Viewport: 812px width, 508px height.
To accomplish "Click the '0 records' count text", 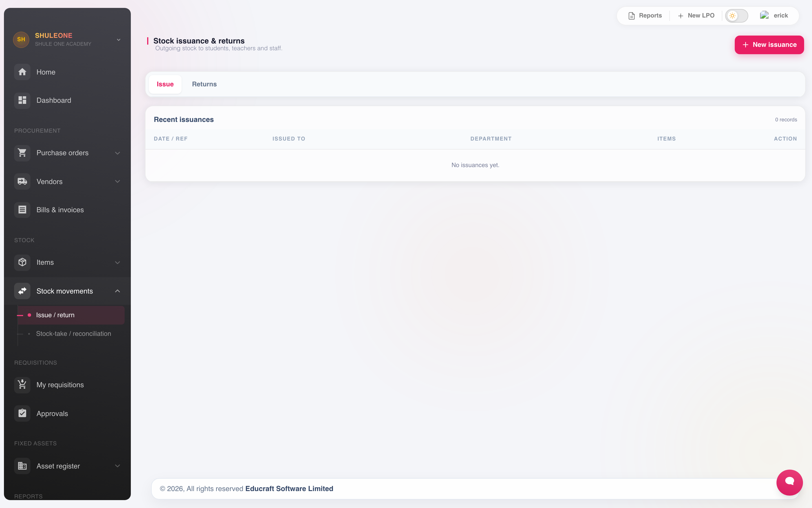I will click(786, 120).
